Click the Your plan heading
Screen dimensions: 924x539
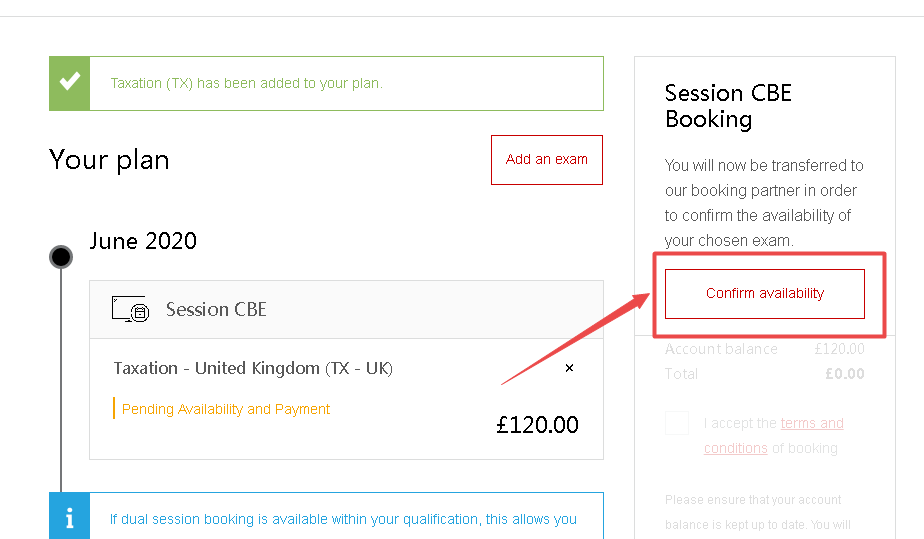pyautogui.click(x=109, y=160)
